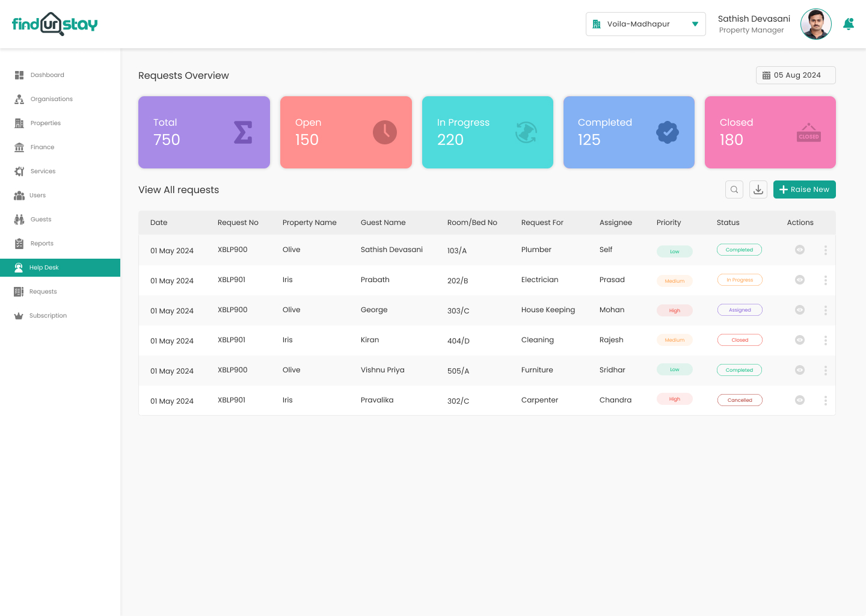The width and height of the screenshot is (866, 616).
Task: View George's request with eye icon
Action: point(800,310)
